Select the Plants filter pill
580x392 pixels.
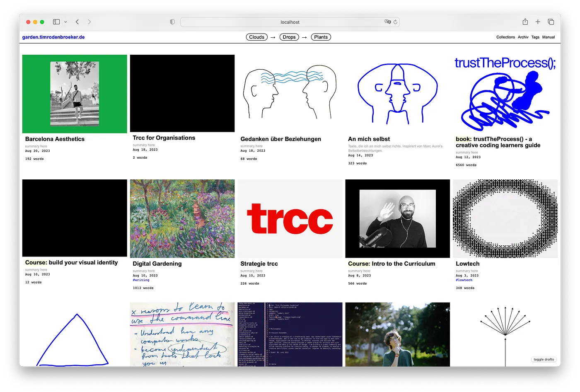[x=321, y=37]
